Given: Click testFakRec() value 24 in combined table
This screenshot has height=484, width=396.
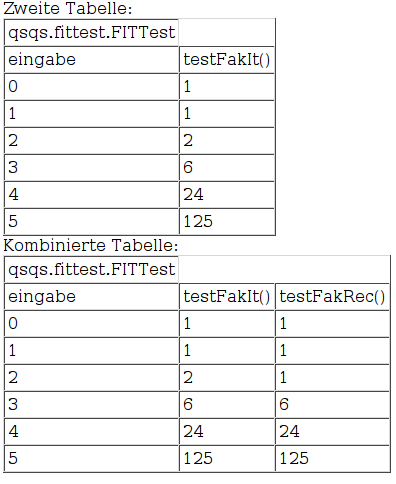Looking at the screenshot, I should click(x=332, y=432).
